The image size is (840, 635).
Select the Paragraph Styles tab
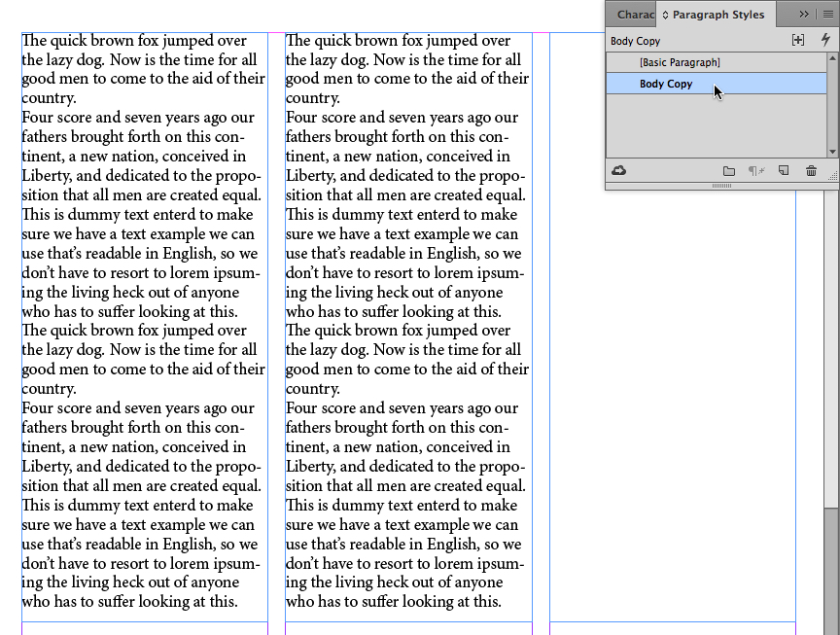[717, 15]
